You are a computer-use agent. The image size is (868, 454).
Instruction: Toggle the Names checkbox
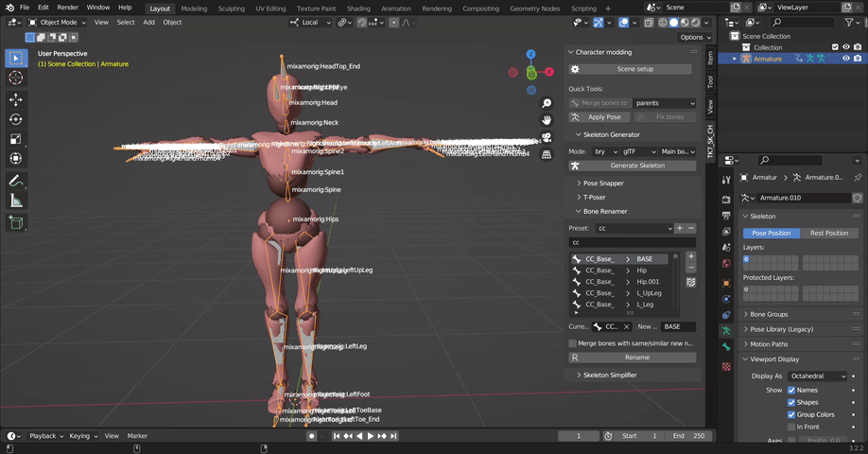(x=791, y=391)
